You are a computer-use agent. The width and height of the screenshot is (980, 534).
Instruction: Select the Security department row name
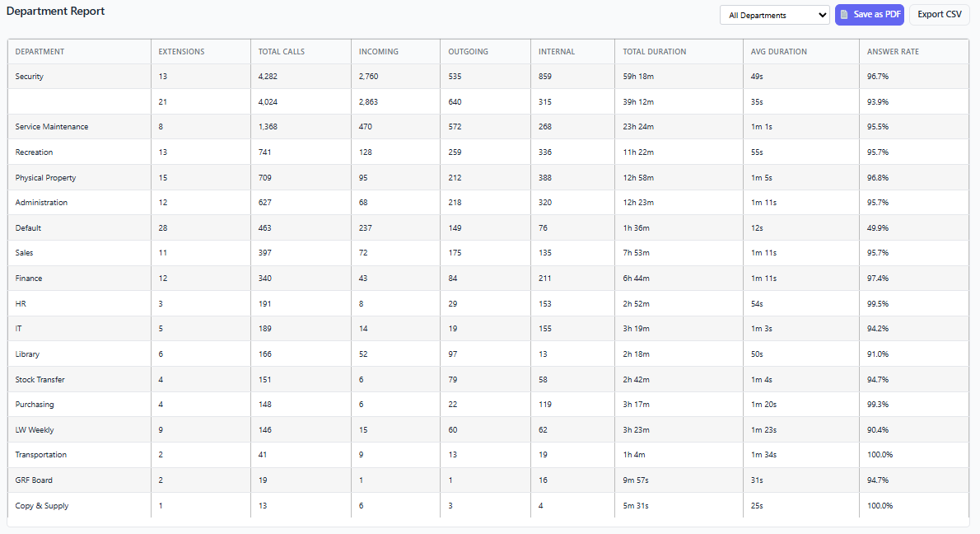pyautogui.click(x=30, y=77)
